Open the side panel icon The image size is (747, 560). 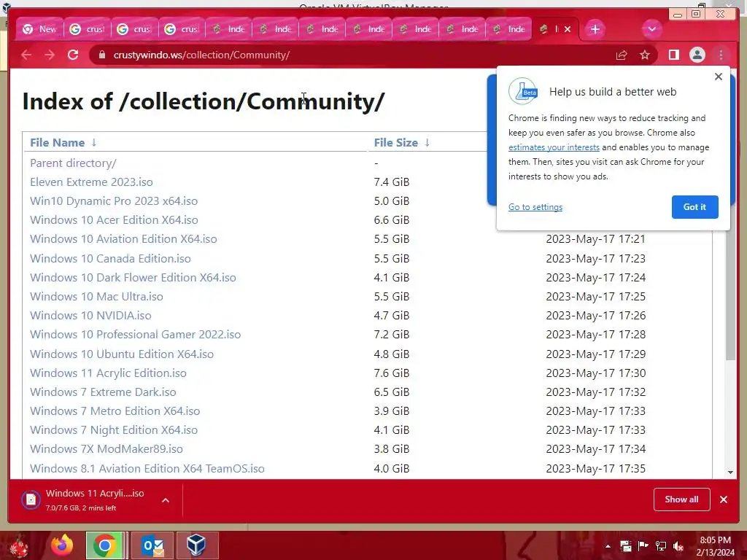pos(673,55)
